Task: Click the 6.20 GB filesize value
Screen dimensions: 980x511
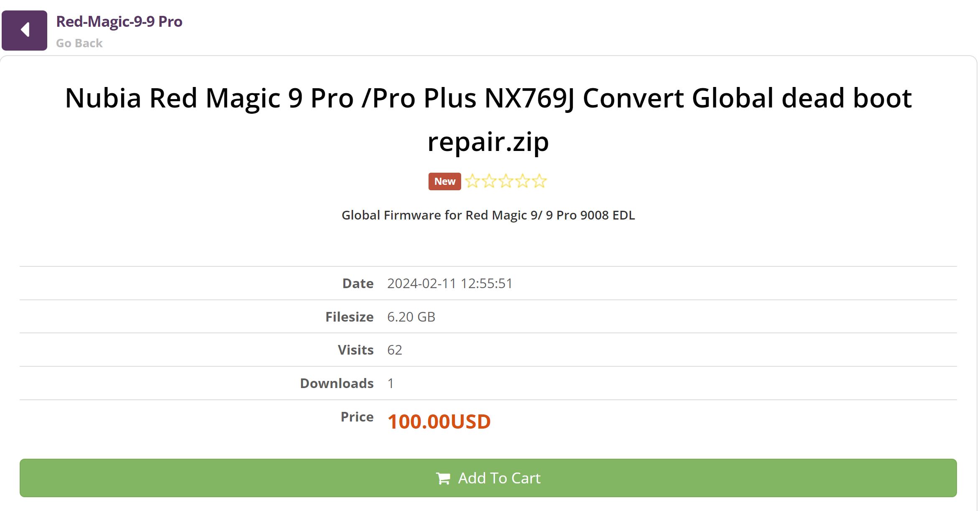Action: (411, 317)
